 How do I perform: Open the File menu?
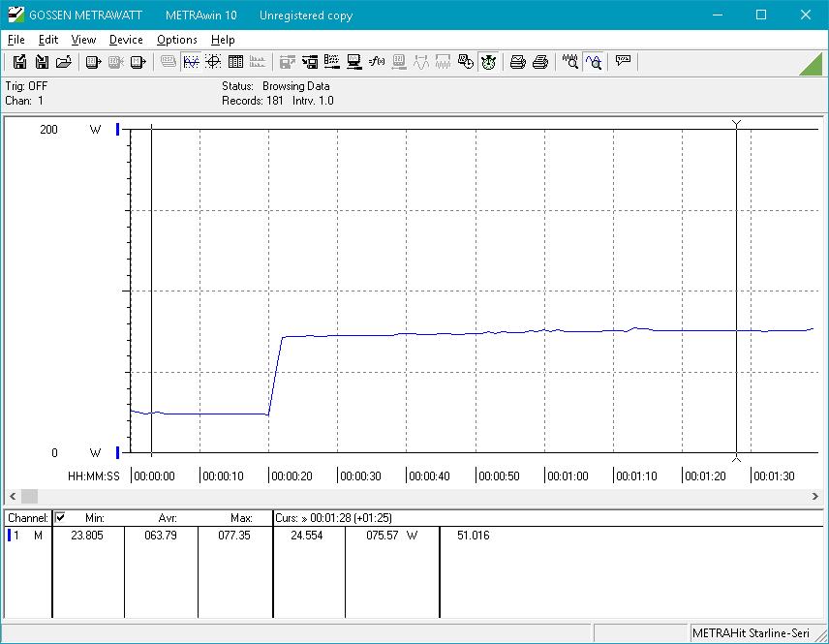click(15, 40)
